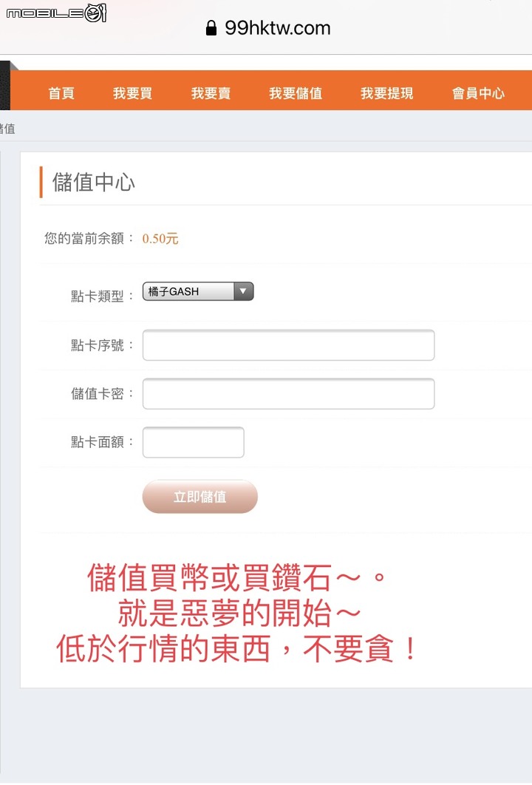Click the 儲值中心 page heading
The width and height of the screenshot is (532, 785).
coord(94,183)
